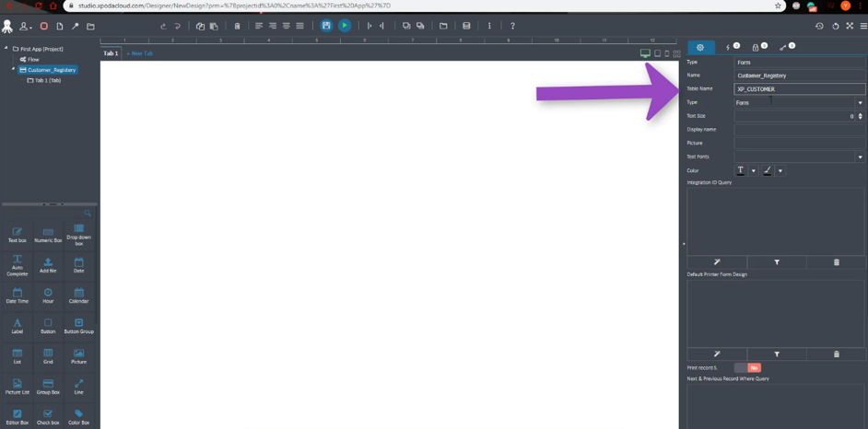Expand the Text Fonts dropdown
868x429 pixels.
pyautogui.click(x=800, y=157)
